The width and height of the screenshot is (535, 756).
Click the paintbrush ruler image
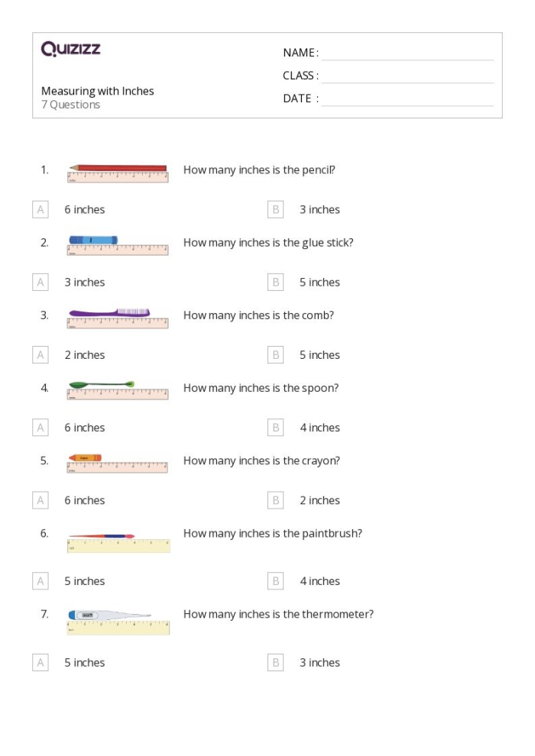[x=118, y=541]
